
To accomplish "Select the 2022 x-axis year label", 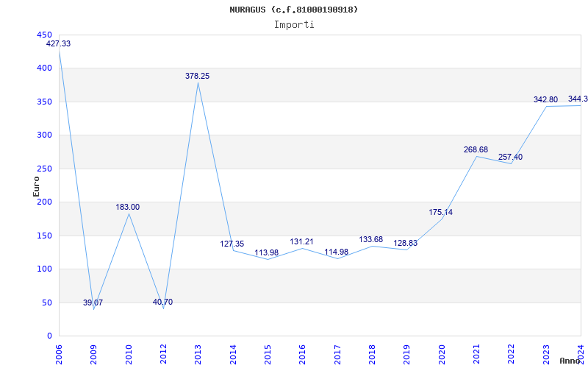I will [511, 355].
